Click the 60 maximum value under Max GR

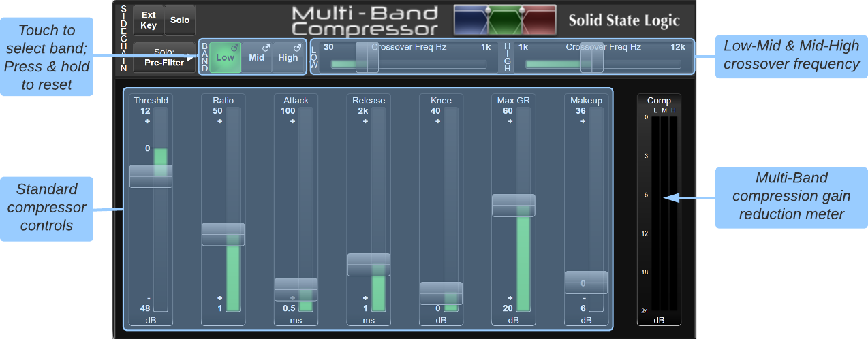508,111
